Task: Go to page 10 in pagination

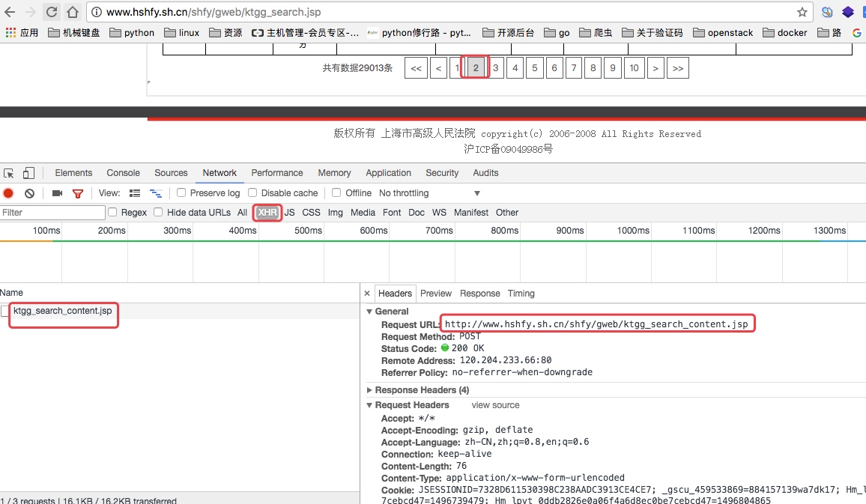Action: point(634,68)
